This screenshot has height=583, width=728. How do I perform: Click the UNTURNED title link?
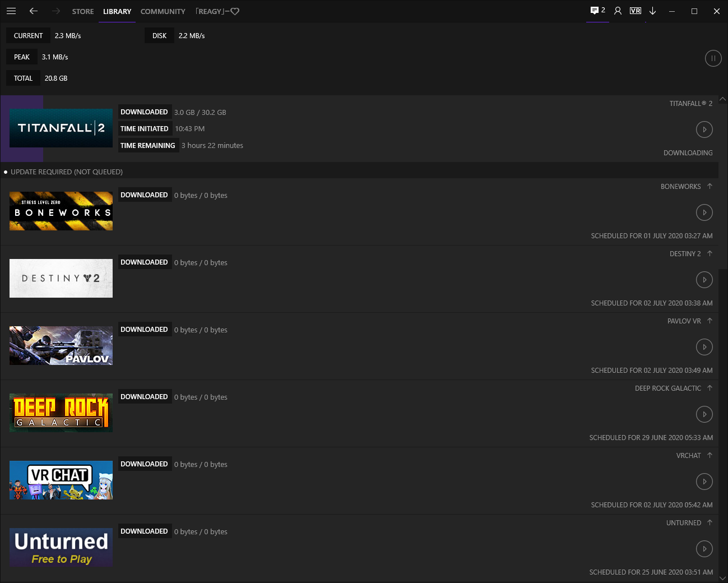pos(683,523)
